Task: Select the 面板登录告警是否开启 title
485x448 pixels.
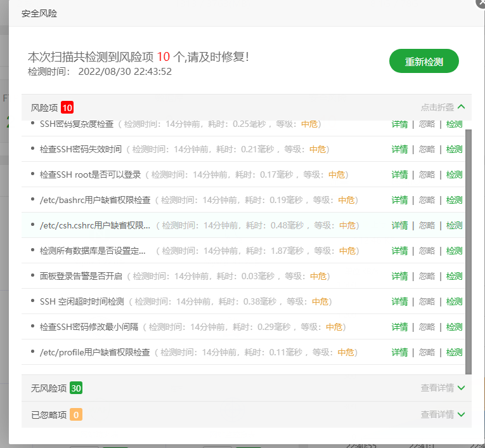Action: 81,276
